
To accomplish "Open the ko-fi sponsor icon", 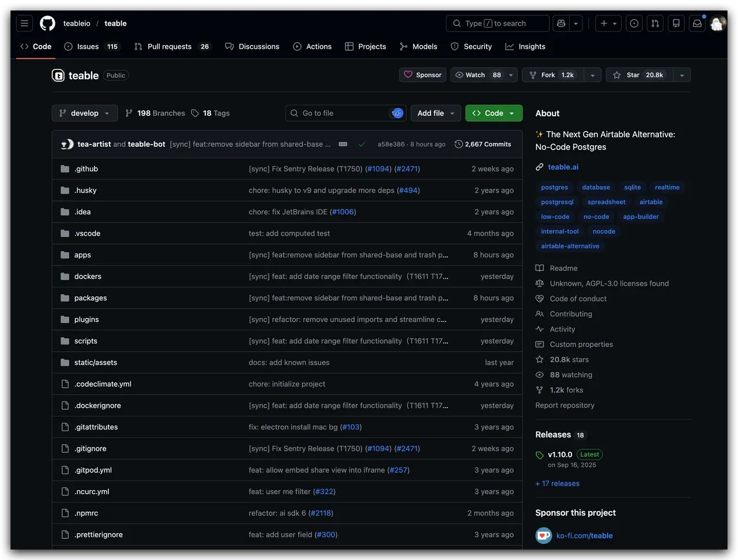I will pyautogui.click(x=543, y=536).
